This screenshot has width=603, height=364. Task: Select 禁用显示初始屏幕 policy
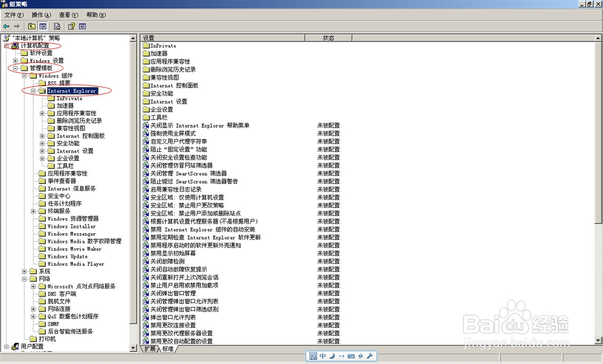pyautogui.click(x=173, y=253)
